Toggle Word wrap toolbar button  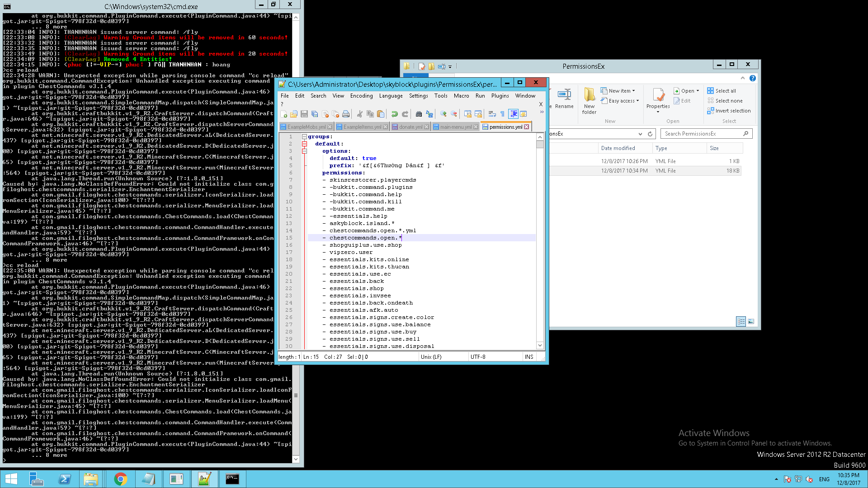492,114
